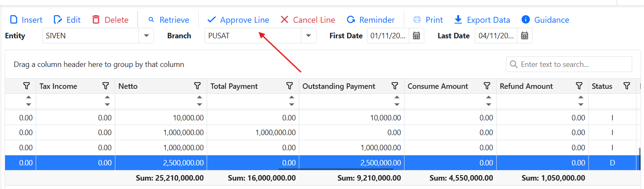Image resolution: width=644 pixels, height=189 pixels.
Task: Select Netto cell 2,500,000.00
Action: pyautogui.click(x=161, y=163)
